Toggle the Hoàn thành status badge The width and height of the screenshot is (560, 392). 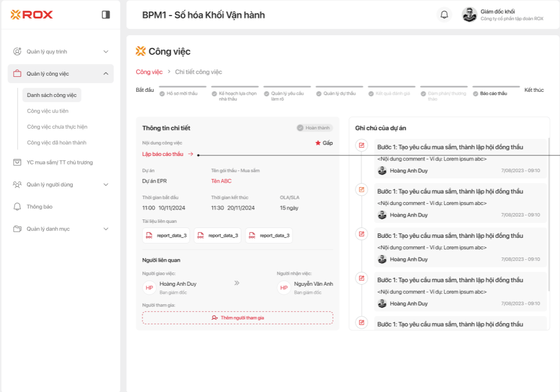click(314, 128)
